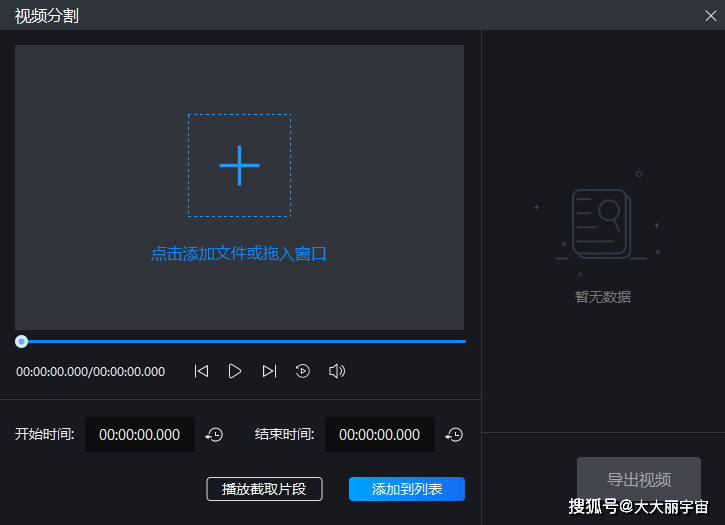Click the 点击添加文件或拖入窗口 link text
This screenshot has width=725, height=525.
[x=239, y=254]
